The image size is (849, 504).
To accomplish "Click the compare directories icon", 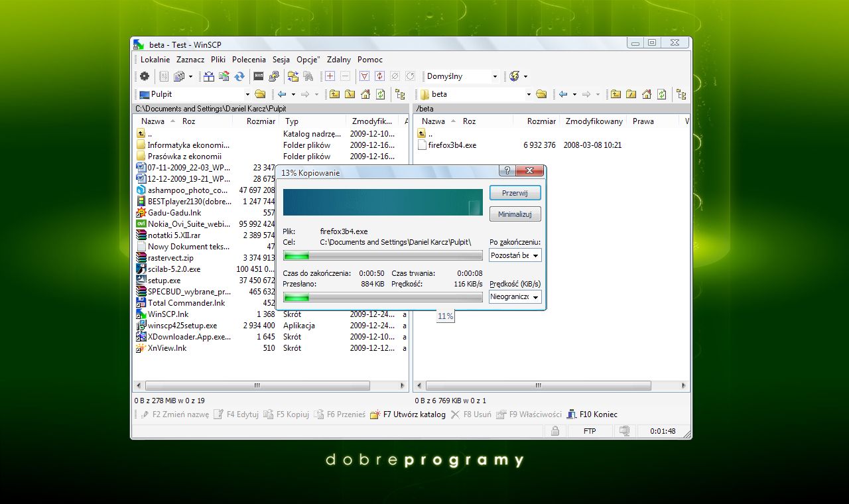I will tap(209, 76).
